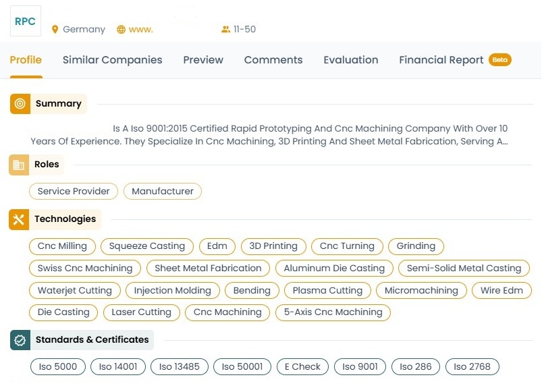Expand the truncated summary text

click(x=502, y=142)
